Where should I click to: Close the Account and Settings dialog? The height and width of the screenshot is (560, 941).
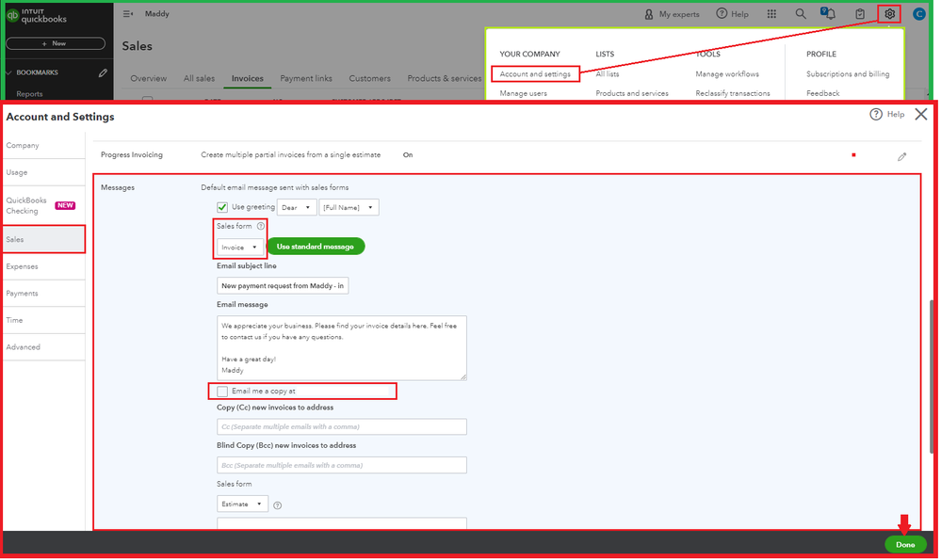921,114
